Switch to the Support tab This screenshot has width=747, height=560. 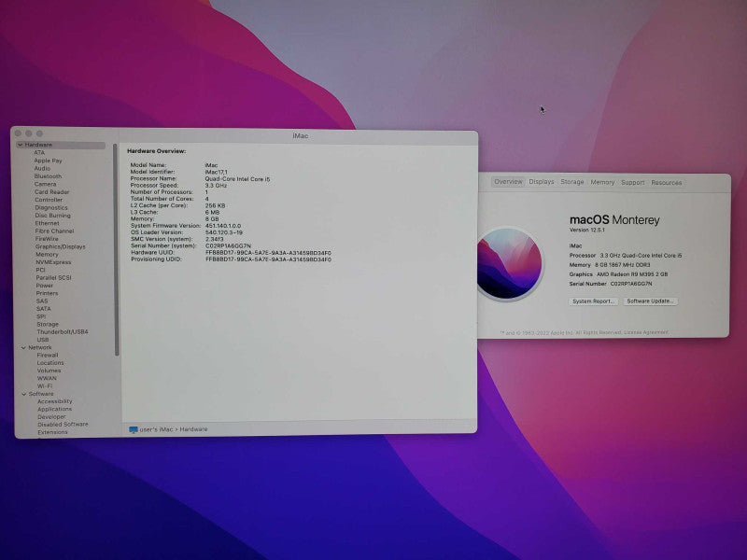pos(633,182)
